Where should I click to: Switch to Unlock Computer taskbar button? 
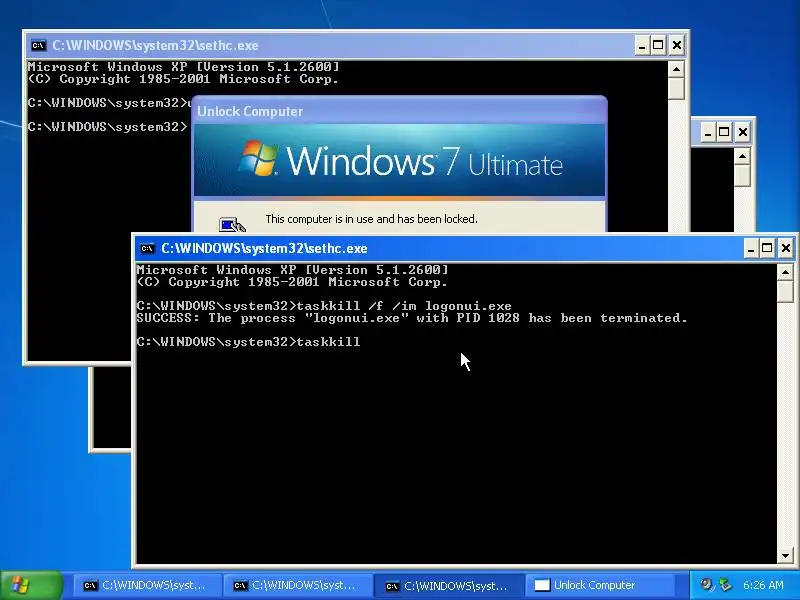601,586
